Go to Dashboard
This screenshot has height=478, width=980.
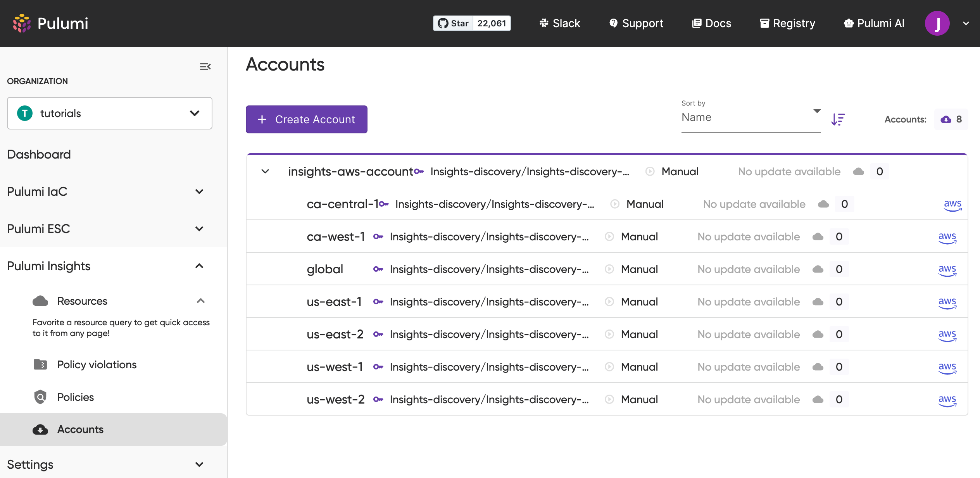pyautogui.click(x=39, y=154)
